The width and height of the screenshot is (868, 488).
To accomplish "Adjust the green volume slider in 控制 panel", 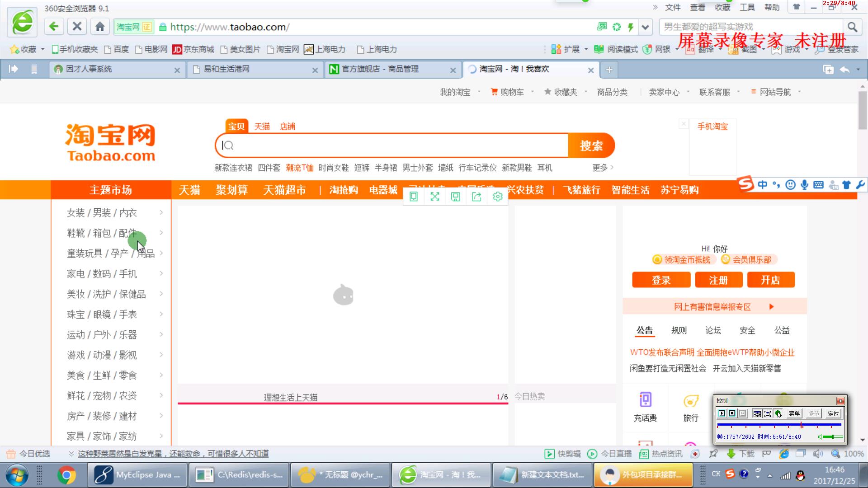I will pos(833,437).
